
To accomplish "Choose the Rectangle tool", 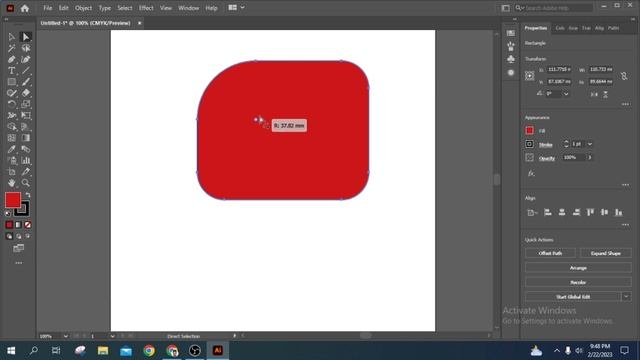I will (11, 82).
